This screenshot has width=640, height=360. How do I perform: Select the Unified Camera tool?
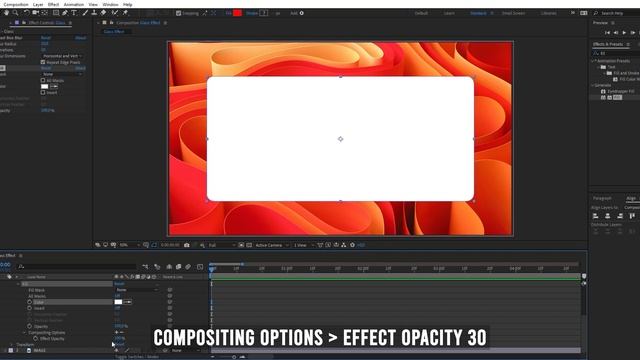36,13
